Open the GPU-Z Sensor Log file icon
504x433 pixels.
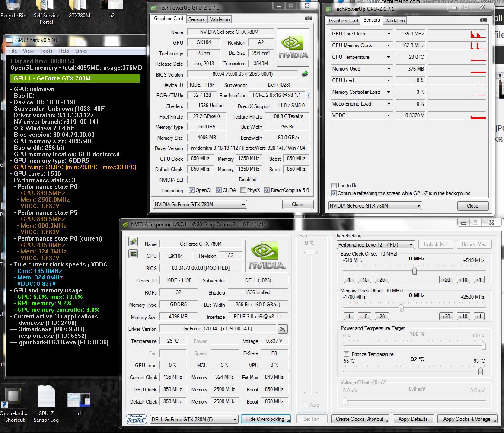[46, 404]
